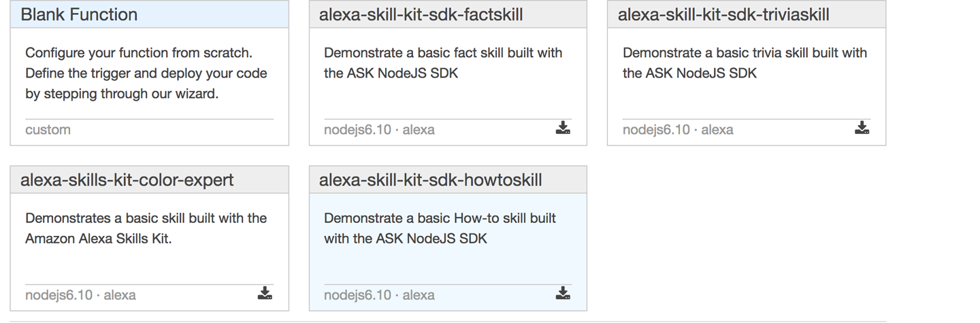Viewport: 980px width, 323px height.
Task: Download the factskill blueprint via its icon
Action: (x=563, y=128)
